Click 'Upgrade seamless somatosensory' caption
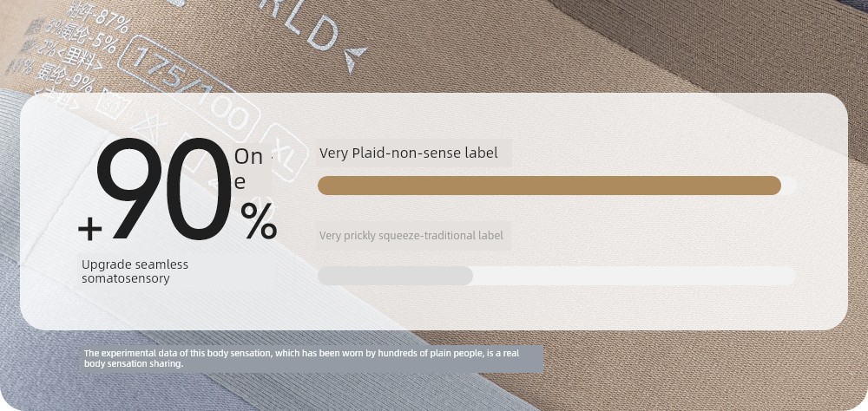868x411 pixels. [135, 271]
